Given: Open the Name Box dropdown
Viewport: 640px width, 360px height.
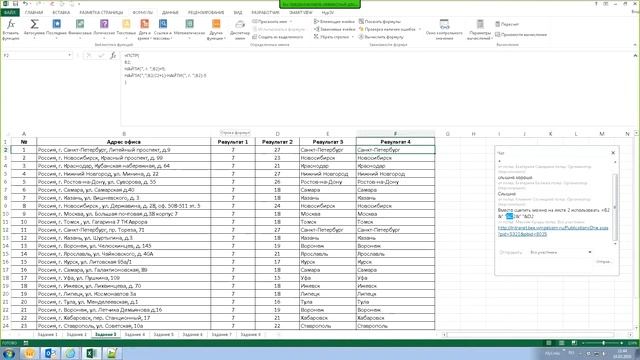Looking at the screenshot, I should pos(70,55).
